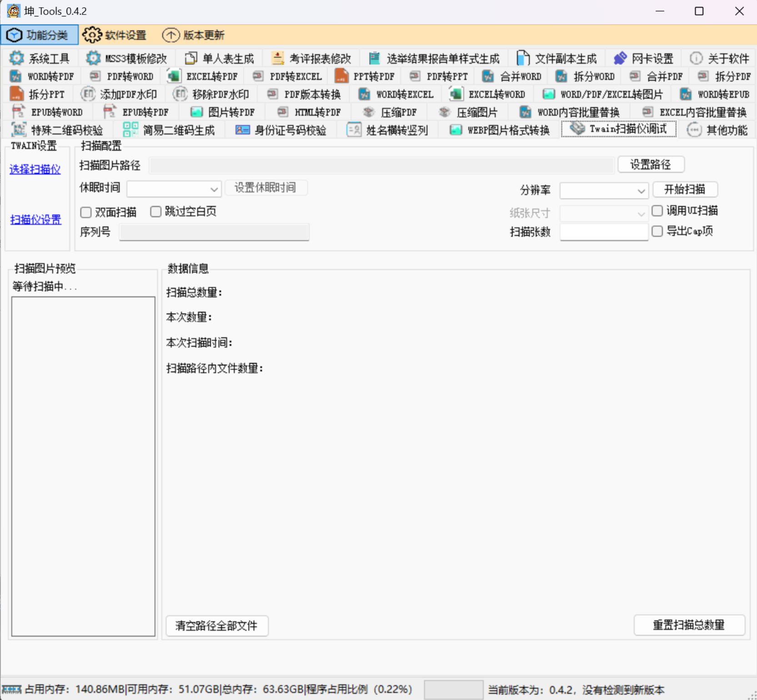The width and height of the screenshot is (757, 700).
Task: Open WEBP图片格式转换 tool
Action: point(499,130)
